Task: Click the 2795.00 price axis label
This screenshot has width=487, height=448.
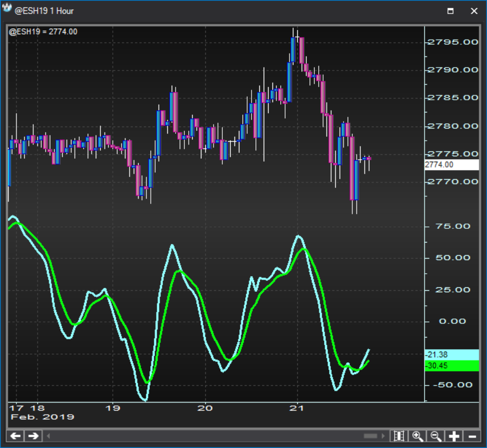Action: [x=453, y=42]
